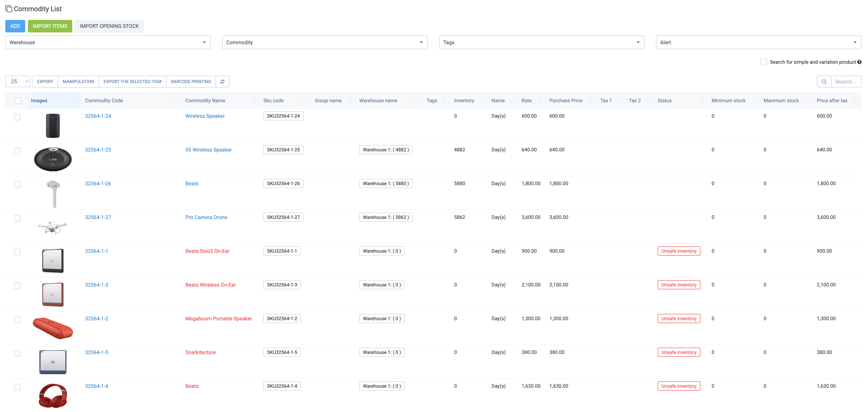Image resolution: width=868 pixels, height=412 pixels.
Task: Click the search magnifier icon
Action: coord(824,82)
